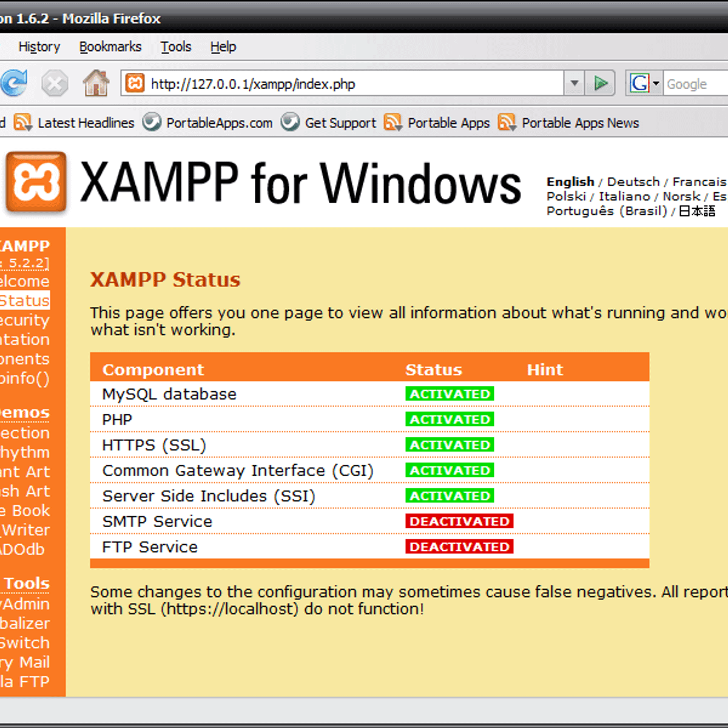Click the orange XAMPP logo

coord(36,183)
